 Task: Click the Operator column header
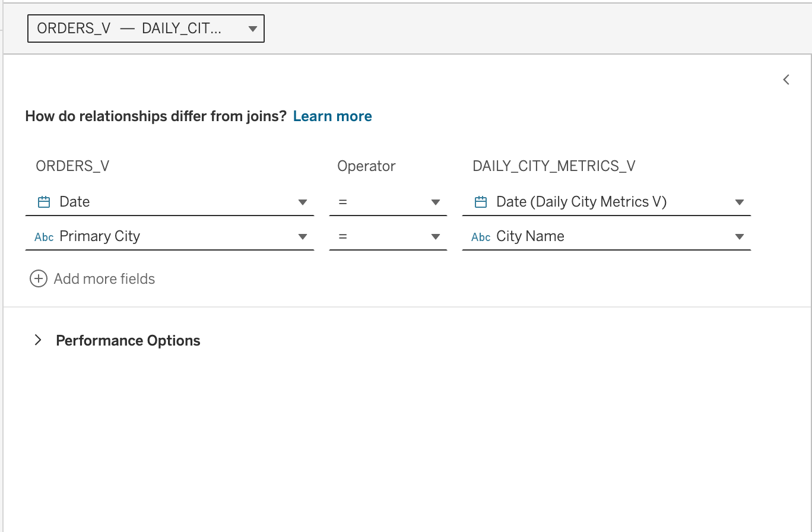366,166
